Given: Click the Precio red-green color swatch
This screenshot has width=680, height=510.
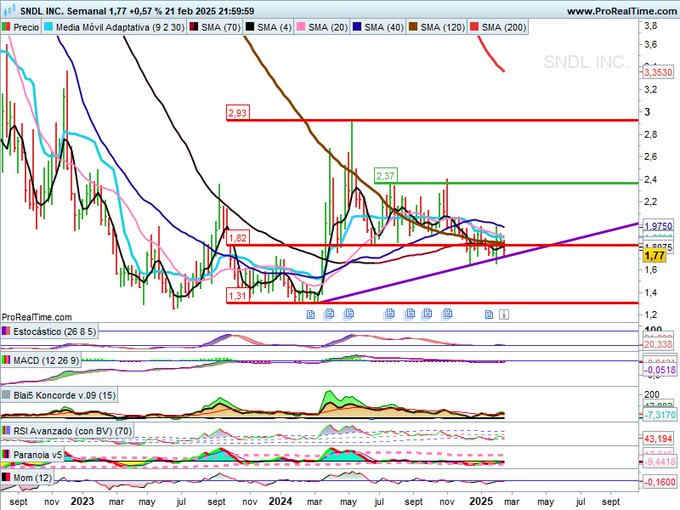Looking at the screenshot, I should pos(6,27).
